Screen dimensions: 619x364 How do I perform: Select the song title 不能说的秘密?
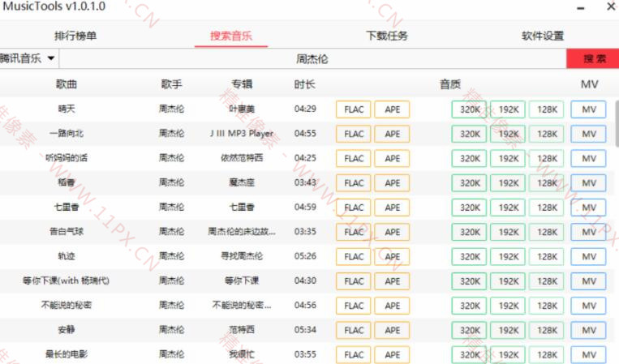67,306
